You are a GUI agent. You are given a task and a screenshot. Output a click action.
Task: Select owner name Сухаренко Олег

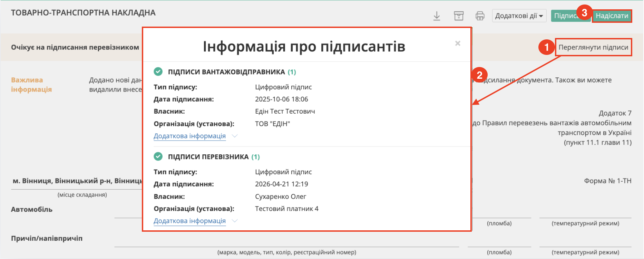tap(281, 197)
